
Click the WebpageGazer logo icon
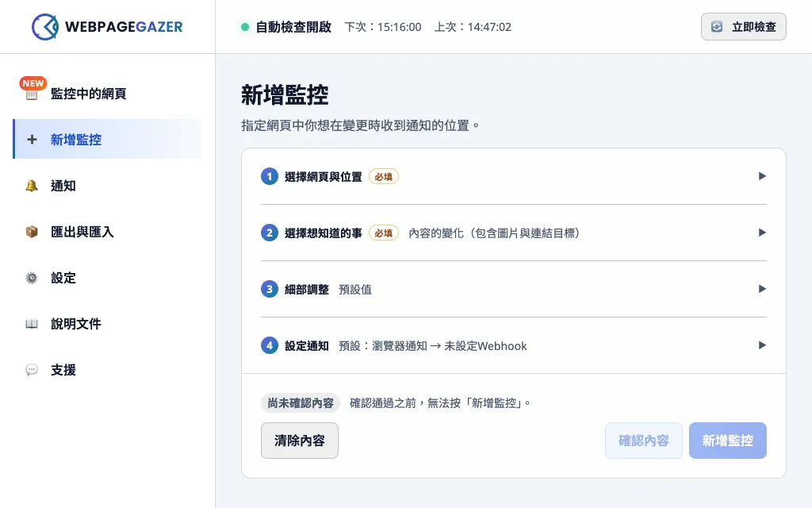[x=45, y=26]
